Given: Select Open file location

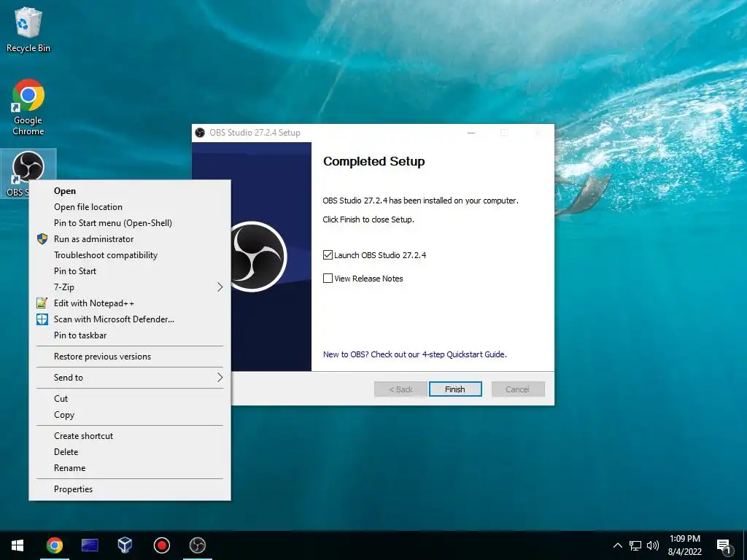Looking at the screenshot, I should click(130, 207).
